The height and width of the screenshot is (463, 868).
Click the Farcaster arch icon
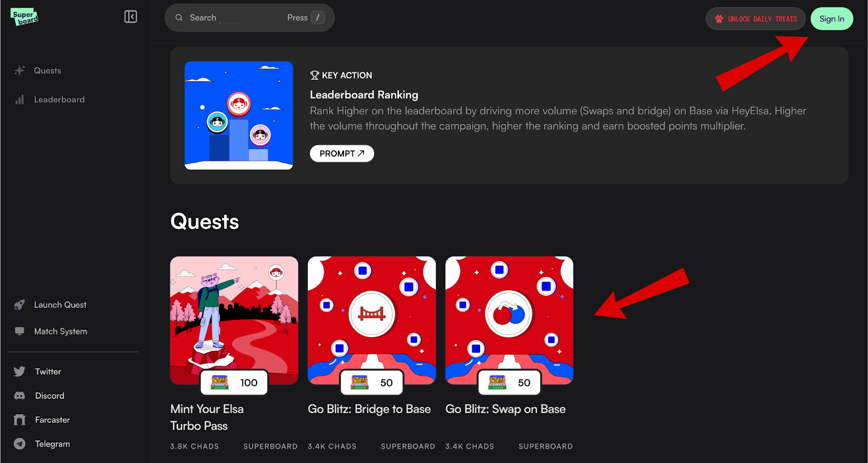click(20, 420)
